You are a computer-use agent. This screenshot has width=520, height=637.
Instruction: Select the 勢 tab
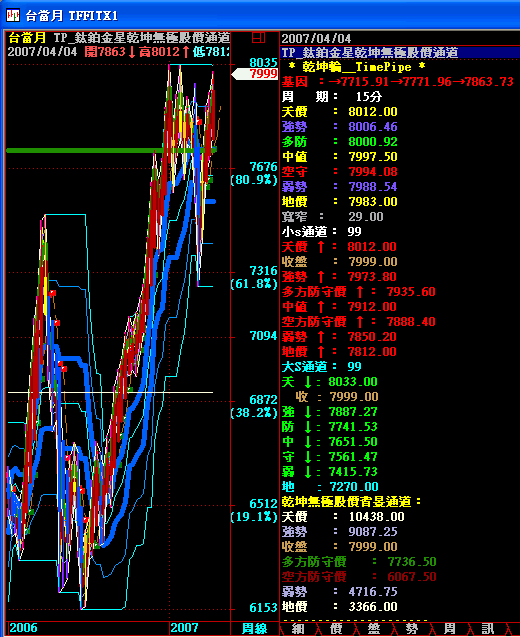(x=412, y=628)
